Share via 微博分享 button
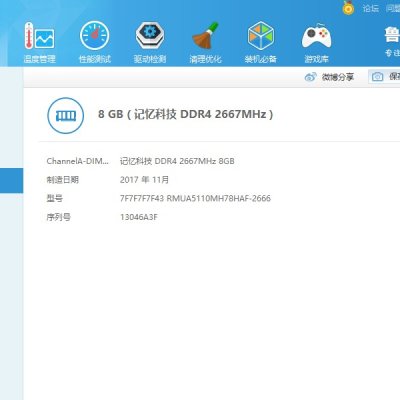Screen dimensions: 400x400 coord(329,77)
